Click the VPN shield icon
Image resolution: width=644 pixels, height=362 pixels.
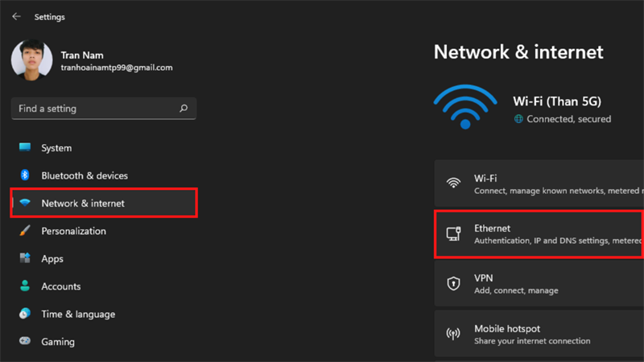coord(454,283)
